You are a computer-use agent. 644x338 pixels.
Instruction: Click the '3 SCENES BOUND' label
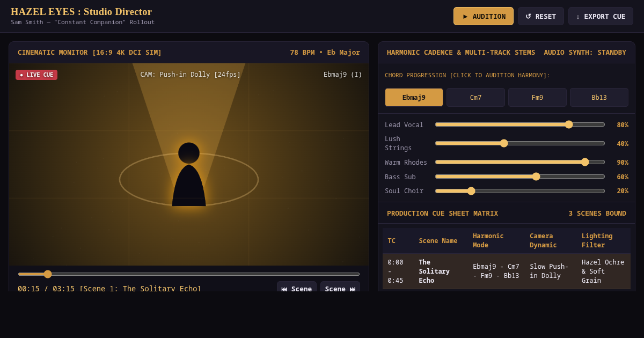[597, 213]
